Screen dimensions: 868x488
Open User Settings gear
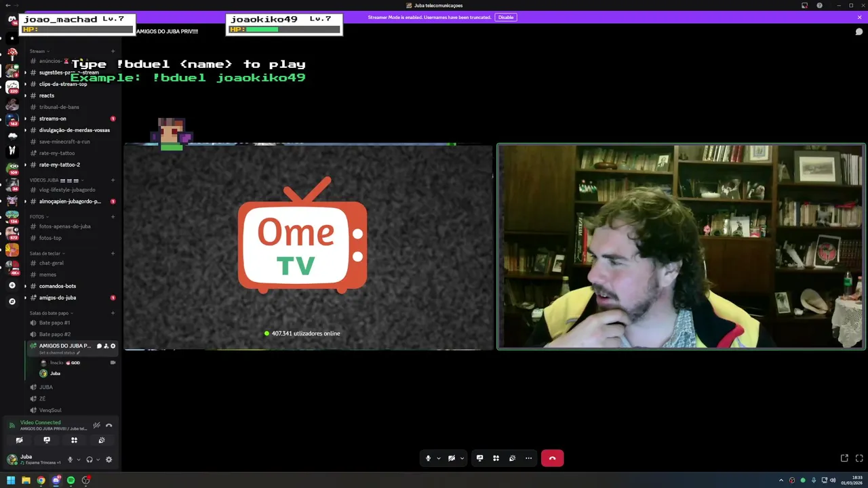(x=108, y=460)
